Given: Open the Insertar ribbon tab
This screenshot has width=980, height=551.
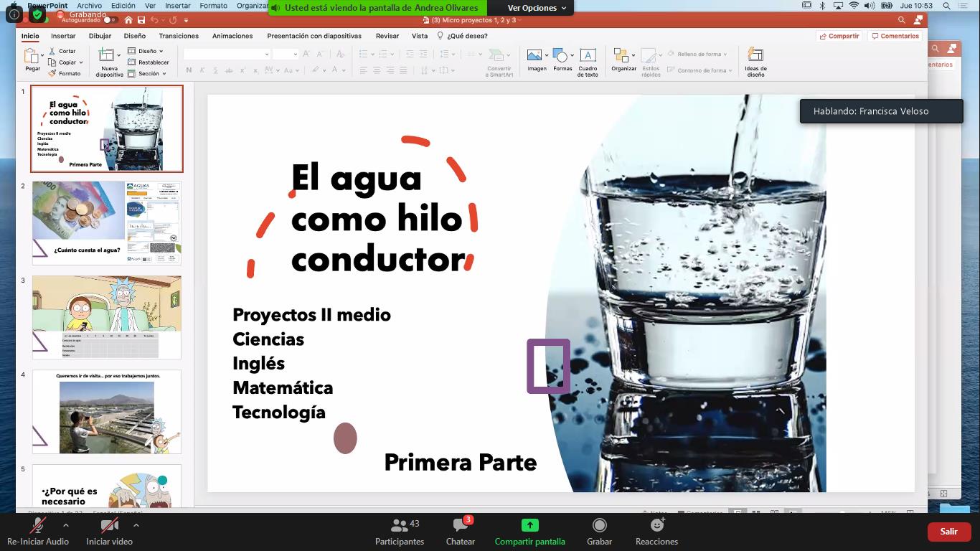Looking at the screenshot, I should pos(63,36).
